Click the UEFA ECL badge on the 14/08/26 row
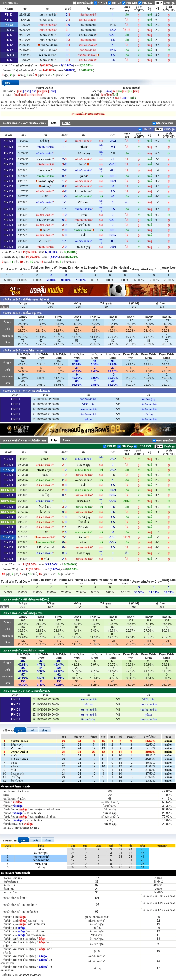Screen dimensions: 176x980 coord(8,490)
